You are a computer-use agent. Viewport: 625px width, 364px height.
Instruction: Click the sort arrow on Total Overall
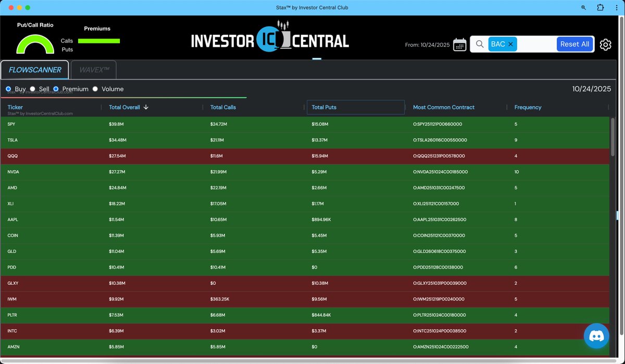146,107
